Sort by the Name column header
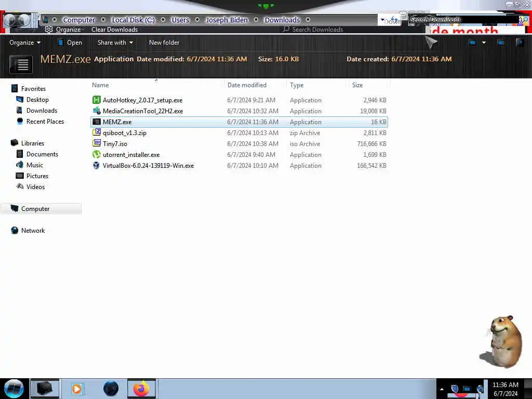The height and width of the screenshot is (399, 532). click(x=156, y=85)
